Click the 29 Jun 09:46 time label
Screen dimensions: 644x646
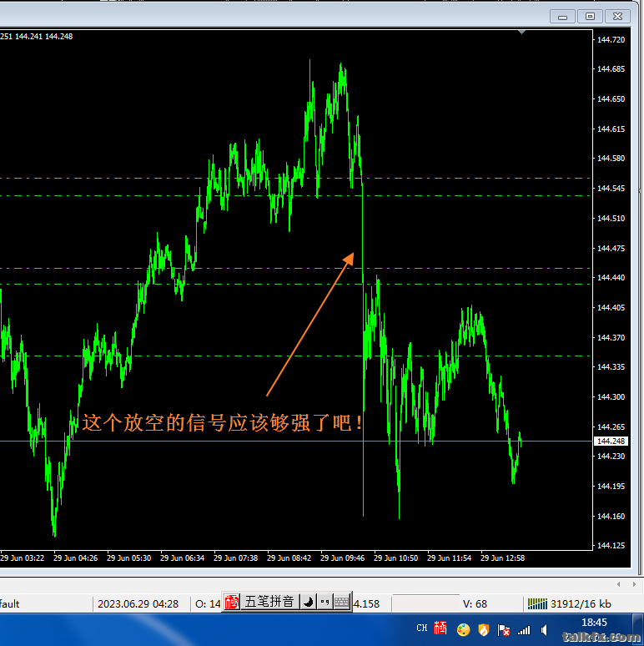click(x=343, y=558)
